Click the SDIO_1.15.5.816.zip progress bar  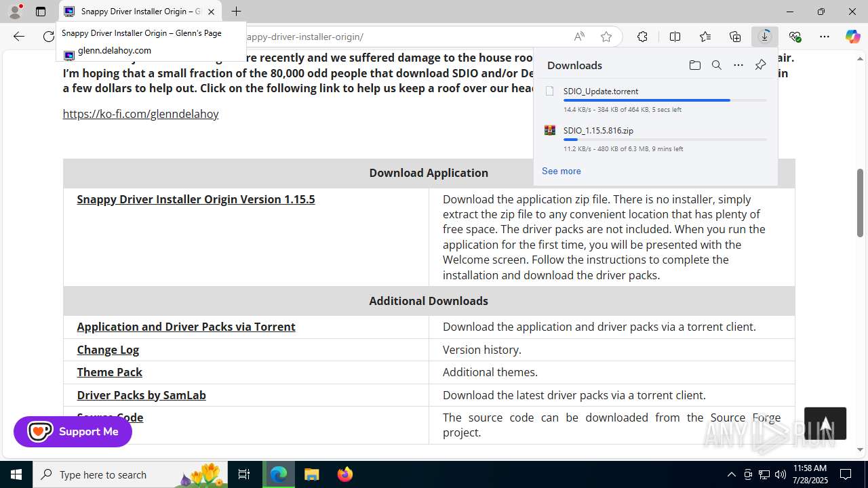[x=665, y=140]
